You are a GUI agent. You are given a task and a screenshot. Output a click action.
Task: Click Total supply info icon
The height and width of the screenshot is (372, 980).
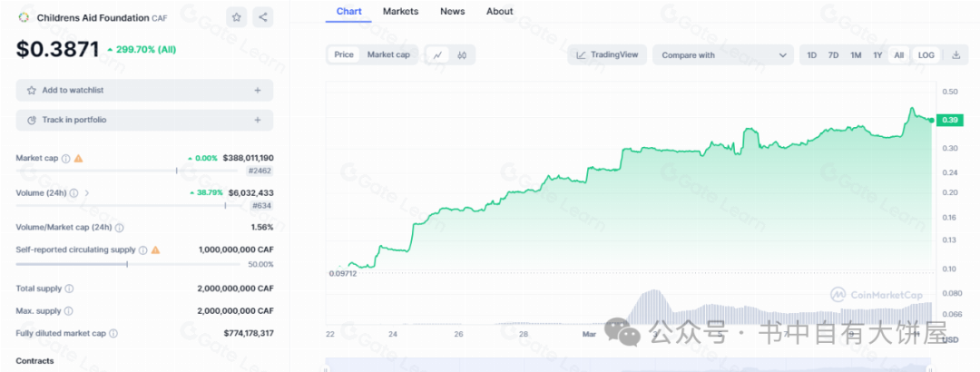[x=69, y=289]
